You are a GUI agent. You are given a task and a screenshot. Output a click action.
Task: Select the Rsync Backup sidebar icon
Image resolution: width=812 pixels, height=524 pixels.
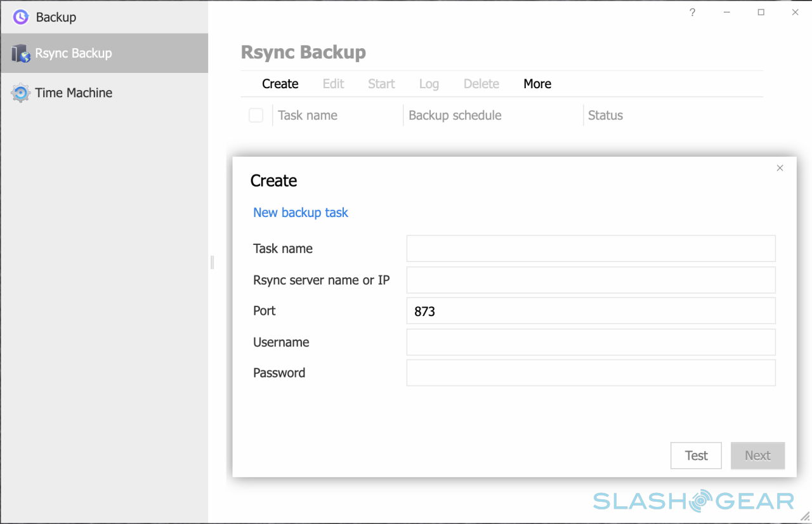coord(21,54)
